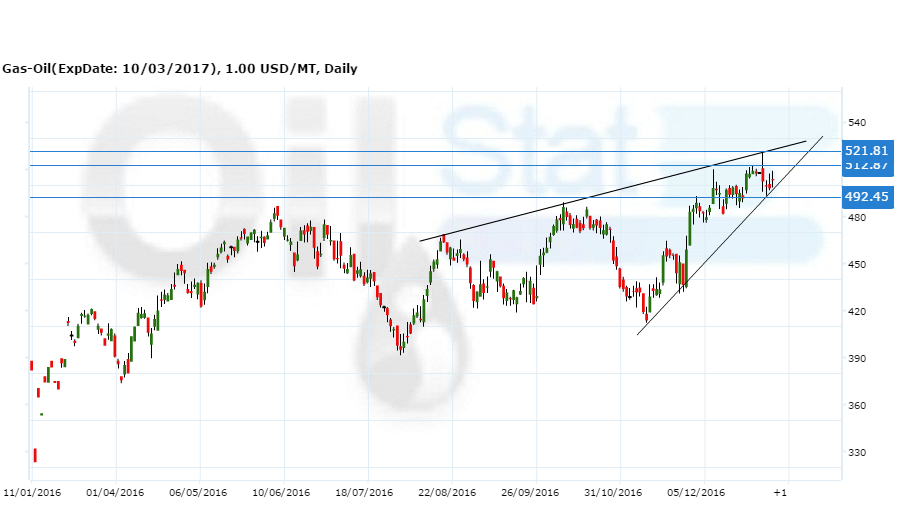Click the partially hidden 512.87 price tag
The width and height of the screenshot is (909, 509).
[866, 167]
